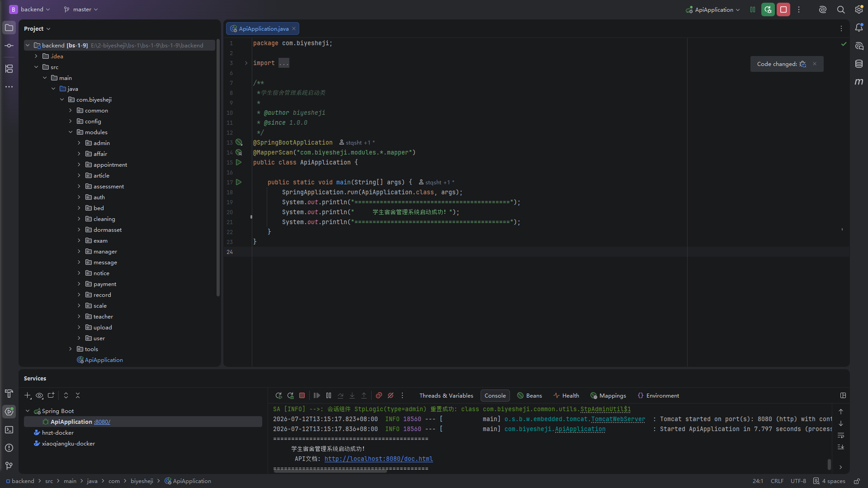Screen dimensions: 868x488
Task: Open the Project tool window icon
Action: (x=9, y=28)
